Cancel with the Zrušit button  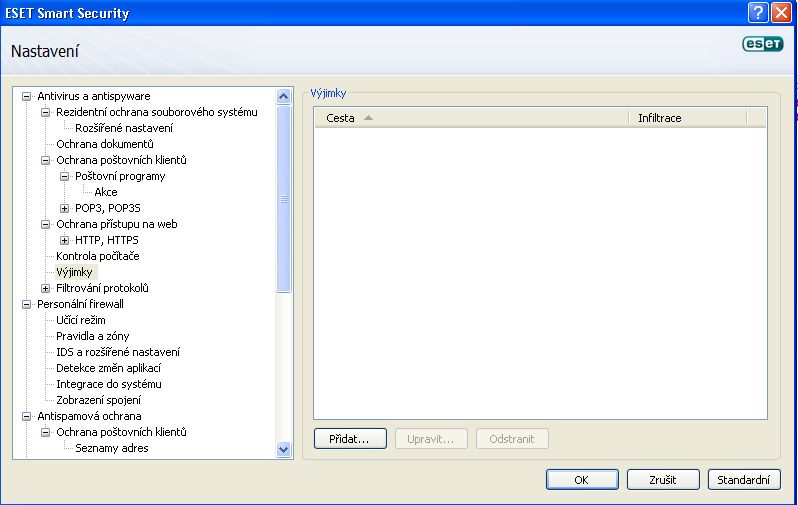[x=663, y=480]
